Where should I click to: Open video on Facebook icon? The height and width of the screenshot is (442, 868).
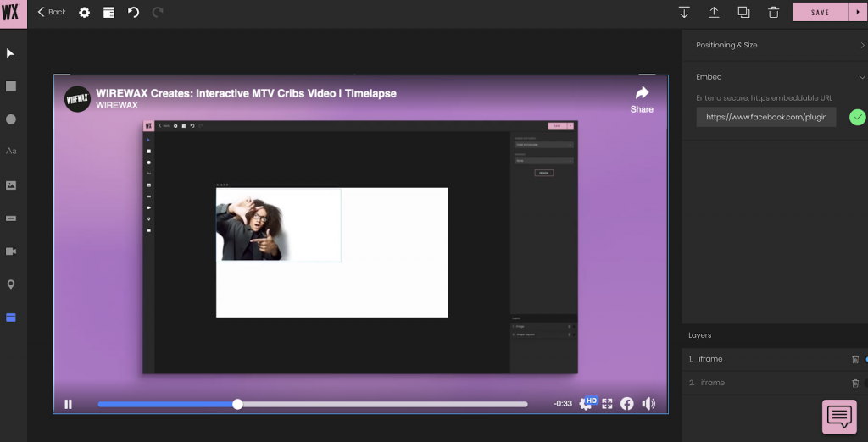pyautogui.click(x=626, y=404)
